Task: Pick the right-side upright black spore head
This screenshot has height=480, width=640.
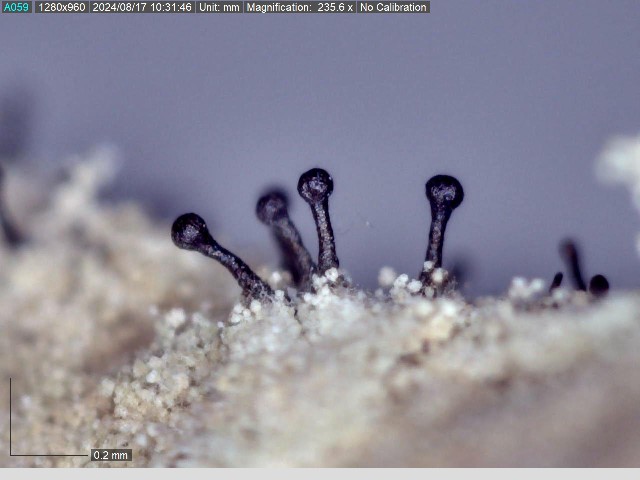Action: tap(444, 191)
